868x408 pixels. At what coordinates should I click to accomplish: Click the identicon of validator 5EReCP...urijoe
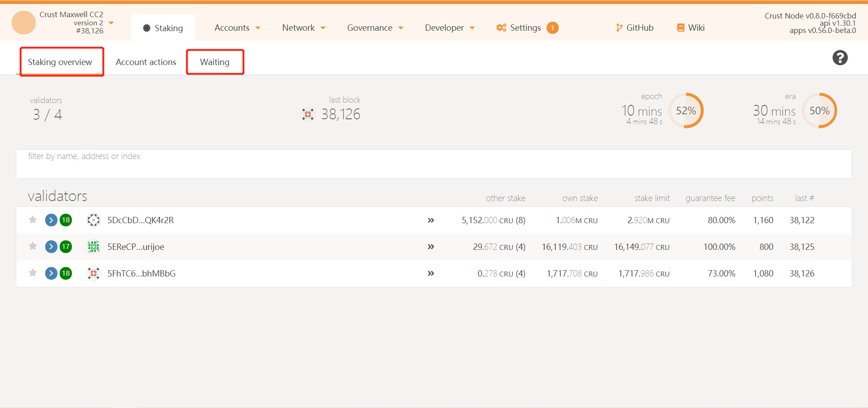[94, 247]
